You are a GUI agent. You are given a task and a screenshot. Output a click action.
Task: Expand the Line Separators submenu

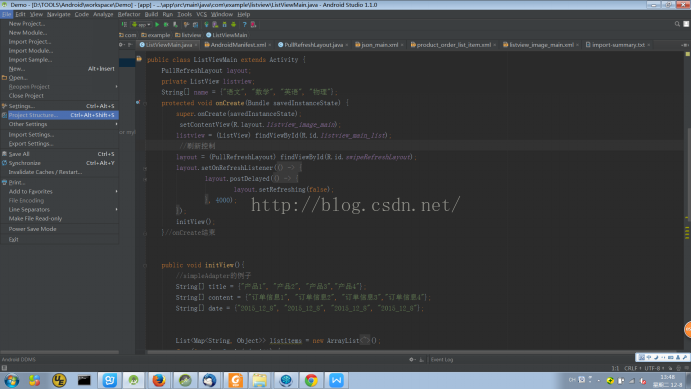coord(60,210)
